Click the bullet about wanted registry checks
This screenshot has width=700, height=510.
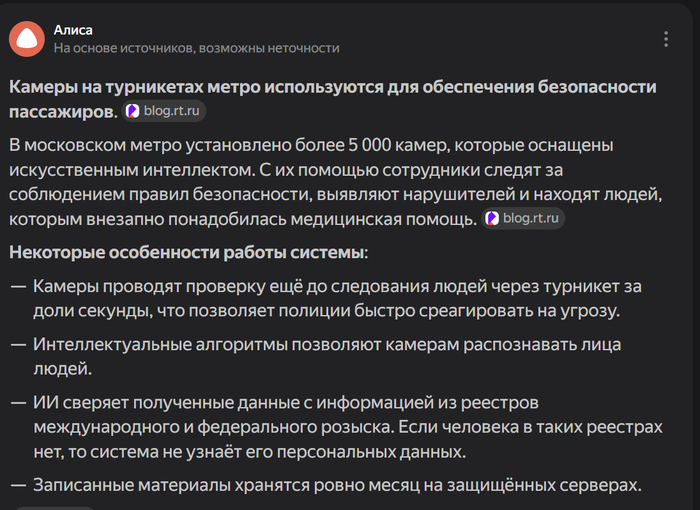click(x=346, y=427)
